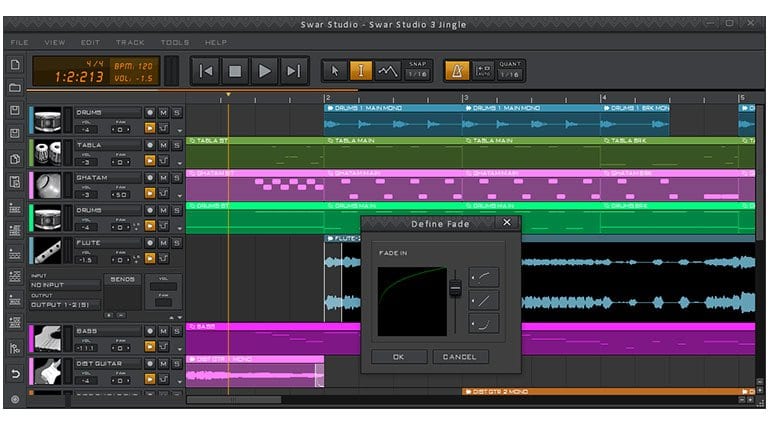This screenshot has height=425, width=770.
Task: Open the TRACK menu
Action: (130, 43)
